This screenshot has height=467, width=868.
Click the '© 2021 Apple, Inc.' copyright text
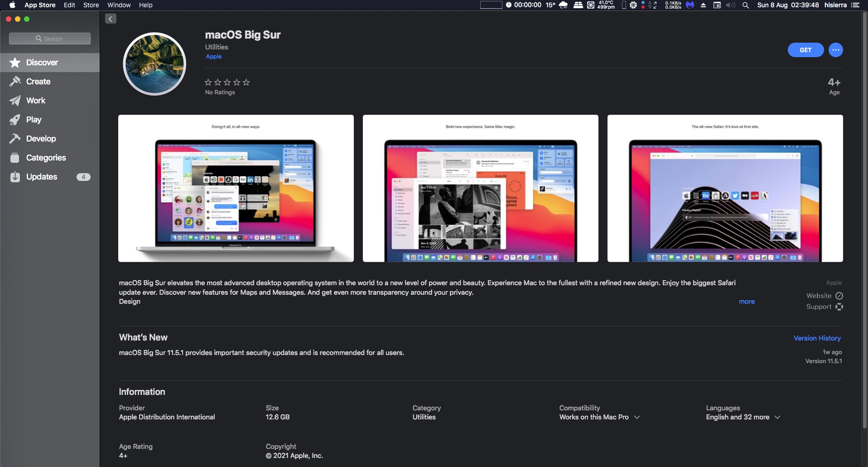point(294,456)
